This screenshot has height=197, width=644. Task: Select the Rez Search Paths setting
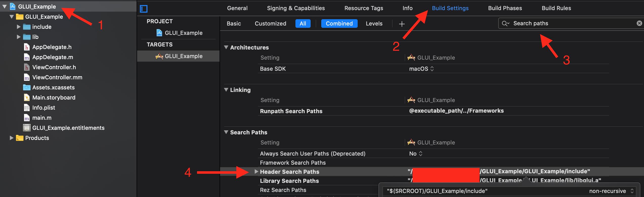coord(283,190)
